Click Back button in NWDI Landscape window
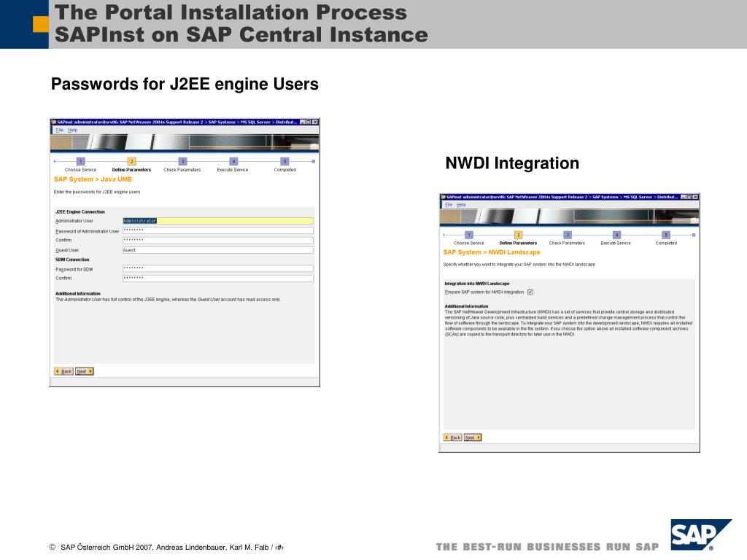This screenshot has height=560, width=747. [452, 437]
